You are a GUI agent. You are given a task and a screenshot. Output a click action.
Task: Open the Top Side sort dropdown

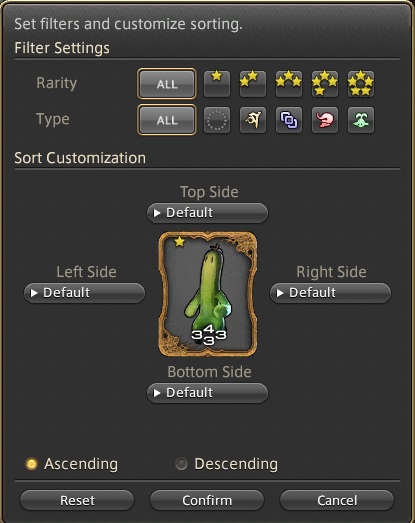207,213
